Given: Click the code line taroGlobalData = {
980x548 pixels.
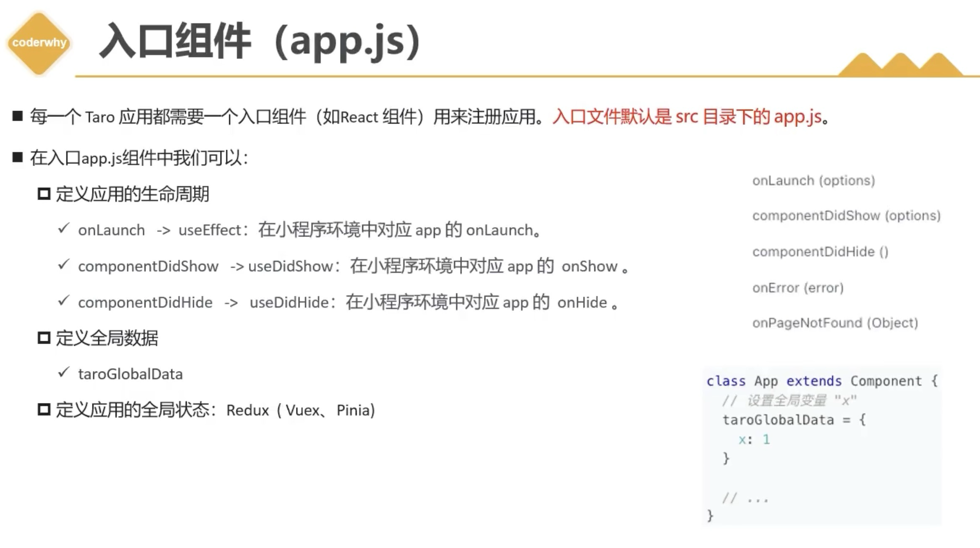Looking at the screenshot, I should (794, 420).
